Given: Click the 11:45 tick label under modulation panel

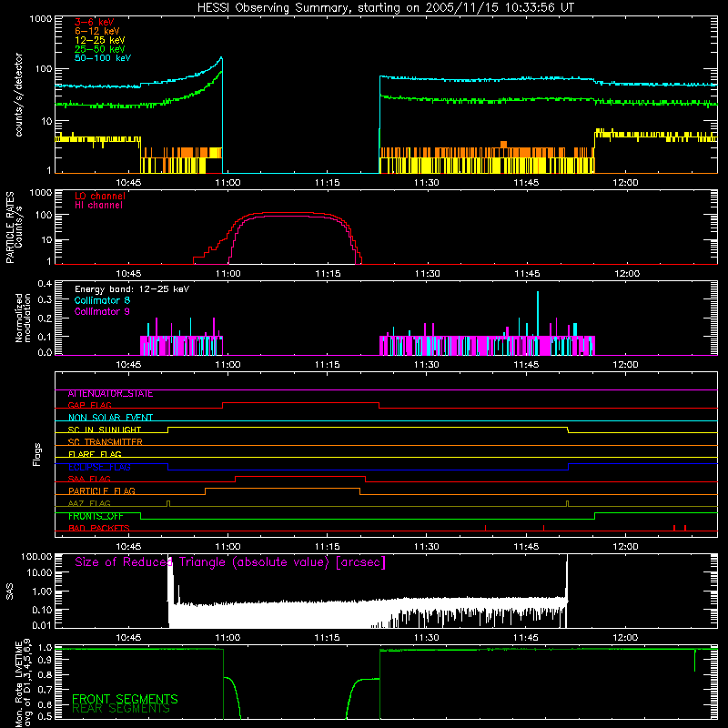Looking at the screenshot, I should pos(526,365).
